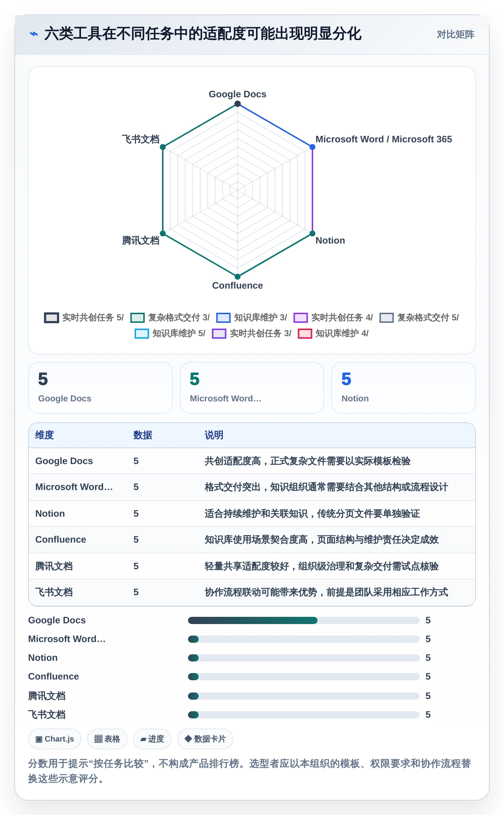Toggle the 实时共创任务 5/ legend series
The height and width of the screenshot is (815, 504).
[x=84, y=317]
